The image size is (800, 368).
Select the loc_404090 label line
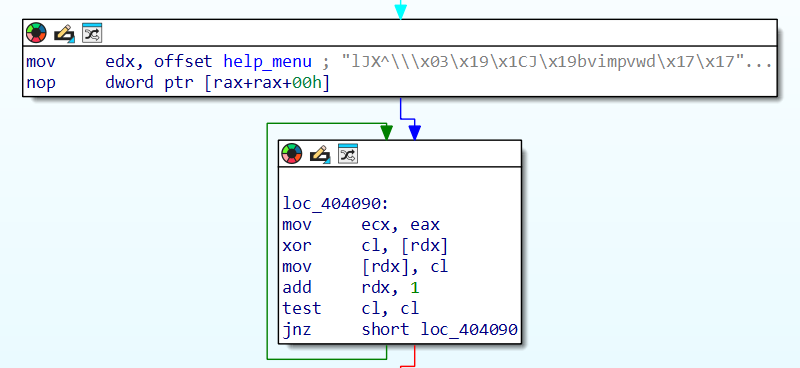tap(336, 204)
